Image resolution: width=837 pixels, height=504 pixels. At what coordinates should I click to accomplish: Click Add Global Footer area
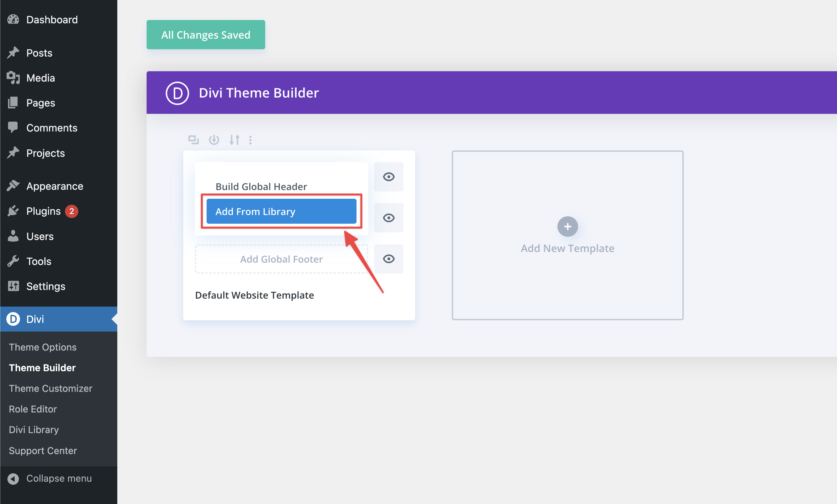pos(281,259)
